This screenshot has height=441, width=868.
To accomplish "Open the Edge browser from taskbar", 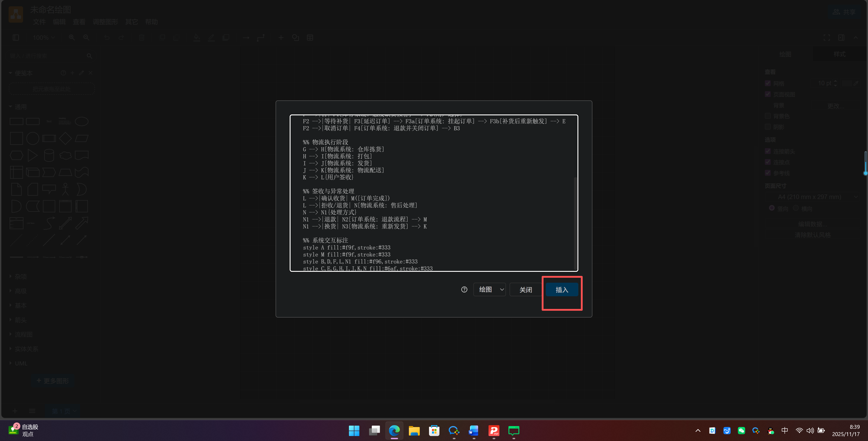I will point(394,431).
